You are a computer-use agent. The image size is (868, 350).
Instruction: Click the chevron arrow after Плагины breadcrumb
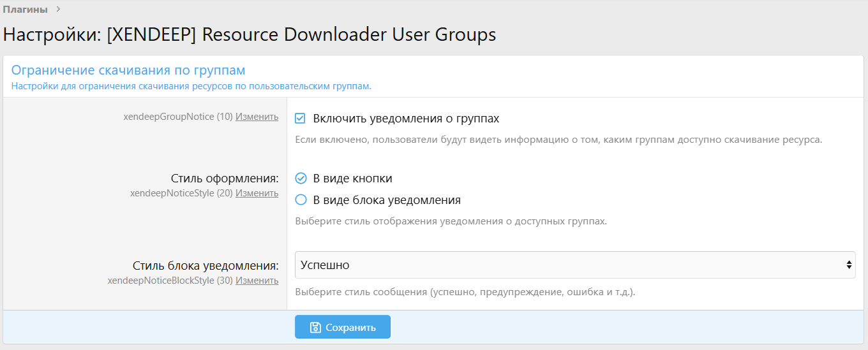point(59,9)
